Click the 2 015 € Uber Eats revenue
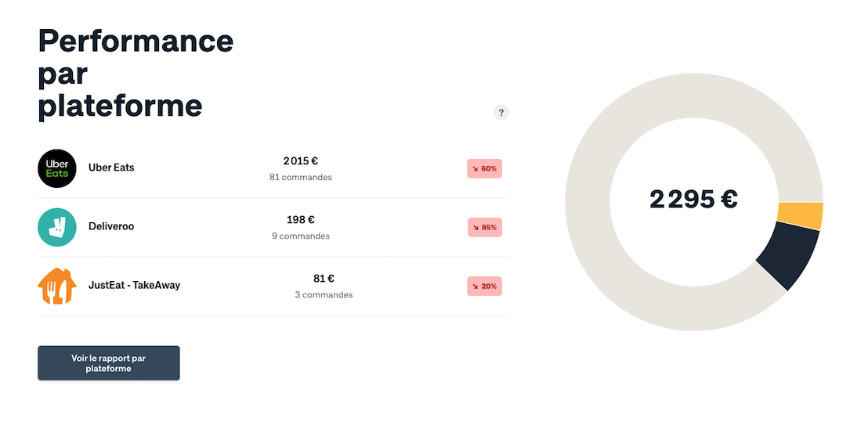The height and width of the screenshot is (436, 868). pyautogui.click(x=301, y=161)
